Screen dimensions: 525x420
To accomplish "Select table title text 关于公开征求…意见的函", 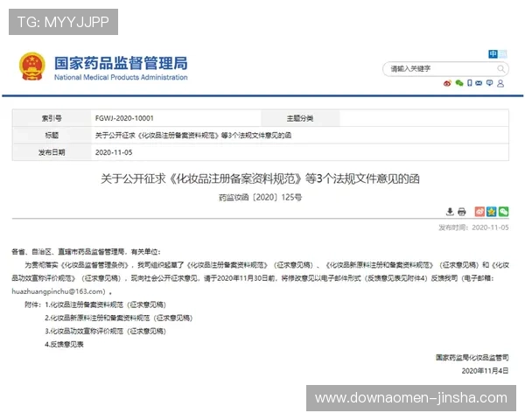I will click(193, 136).
